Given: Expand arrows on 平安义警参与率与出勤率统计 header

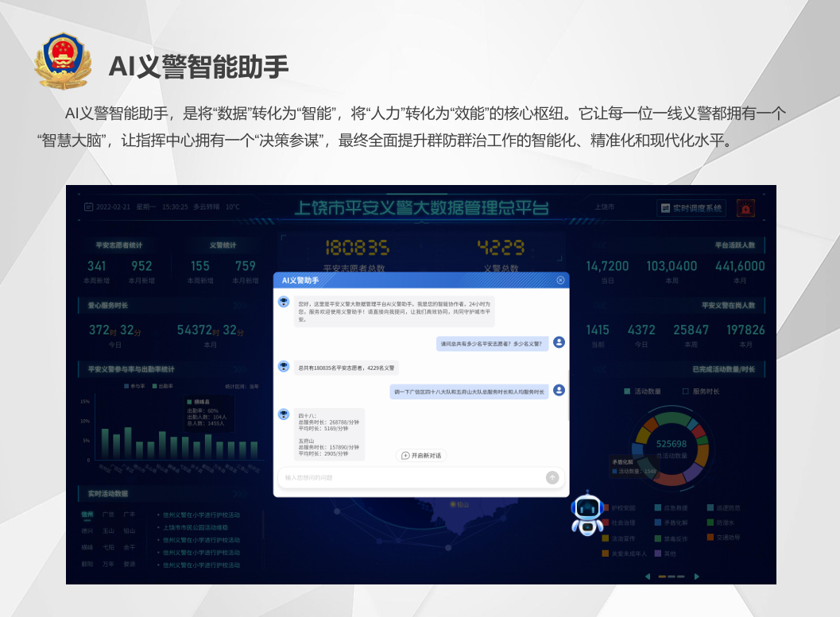Looking at the screenshot, I should pyautogui.click(x=239, y=369).
